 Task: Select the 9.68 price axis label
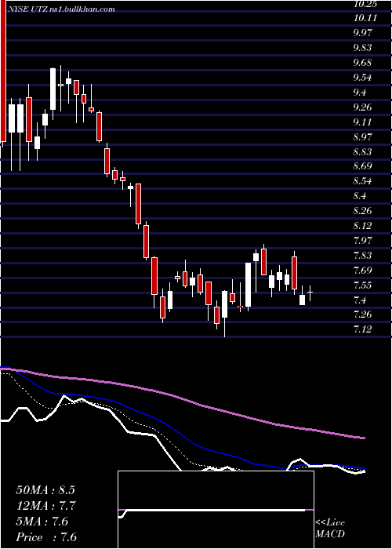point(364,63)
